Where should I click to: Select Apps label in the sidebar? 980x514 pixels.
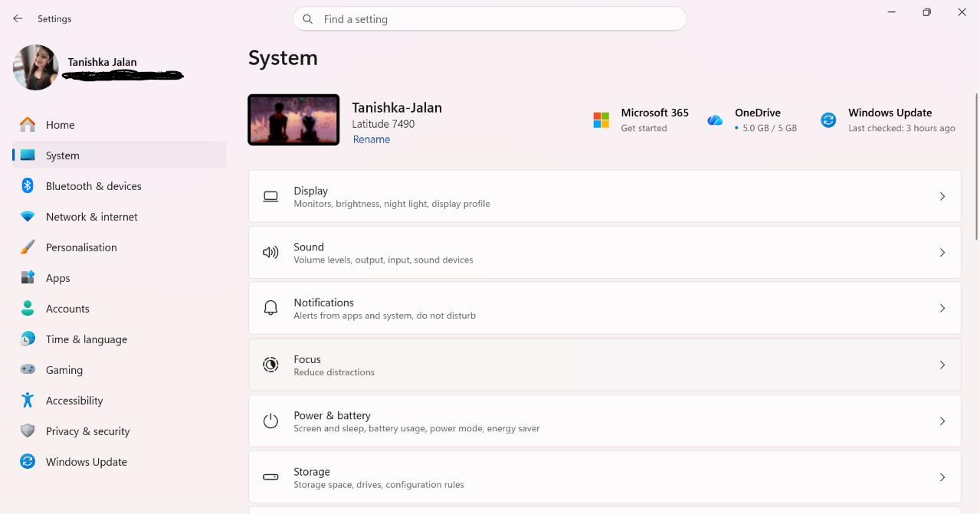click(x=57, y=278)
